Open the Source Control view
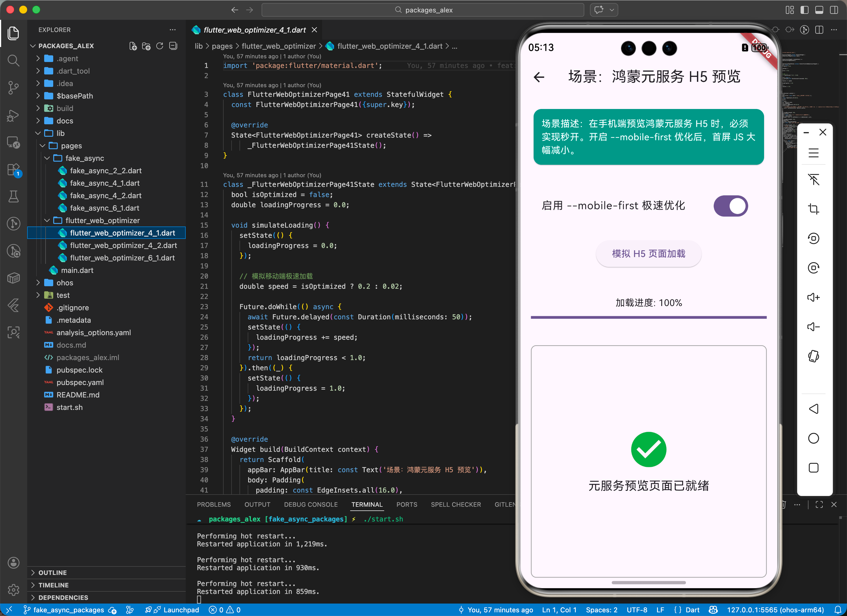 pos(13,88)
